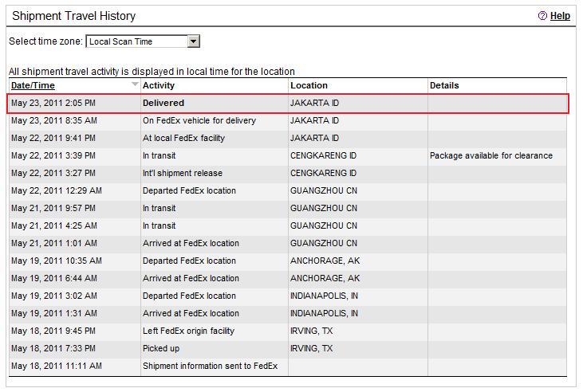Open the time zone dropdown arrow
The width and height of the screenshot is (583, 392).
[194, 41]
